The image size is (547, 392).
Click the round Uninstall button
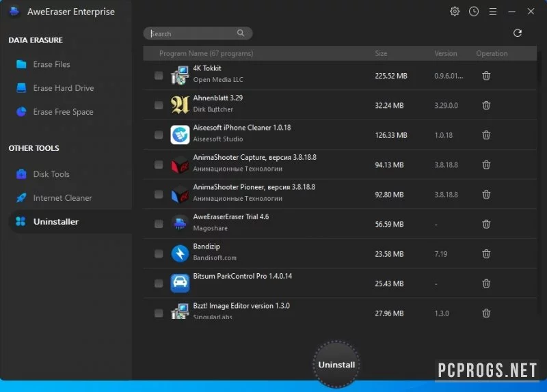(x=336, y=365)
